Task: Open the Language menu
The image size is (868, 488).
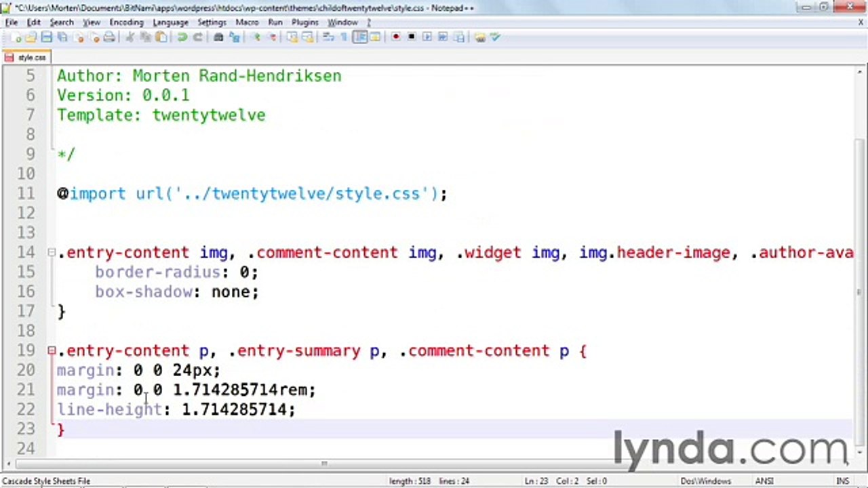Action: pyautogui.click(x=170, y=22)
